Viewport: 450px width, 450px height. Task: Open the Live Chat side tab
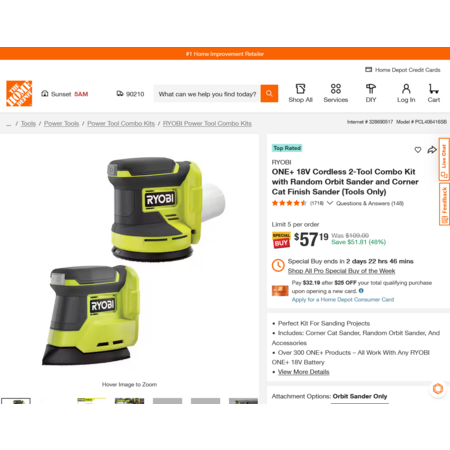coord(444,159)
